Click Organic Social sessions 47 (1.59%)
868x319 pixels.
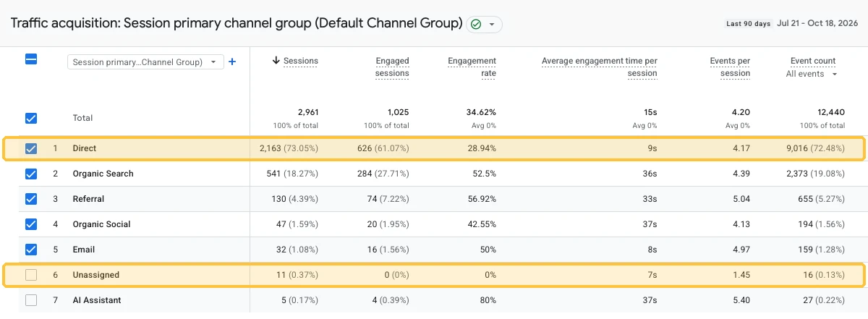pos(298,224)
